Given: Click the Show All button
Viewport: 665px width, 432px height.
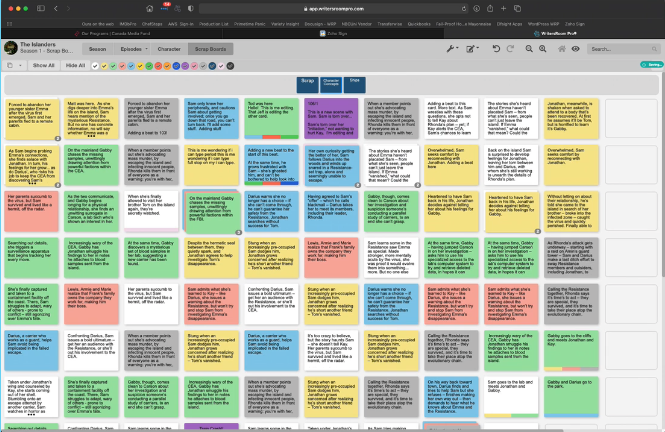Looking at the screenshot, I should (44, 65).
